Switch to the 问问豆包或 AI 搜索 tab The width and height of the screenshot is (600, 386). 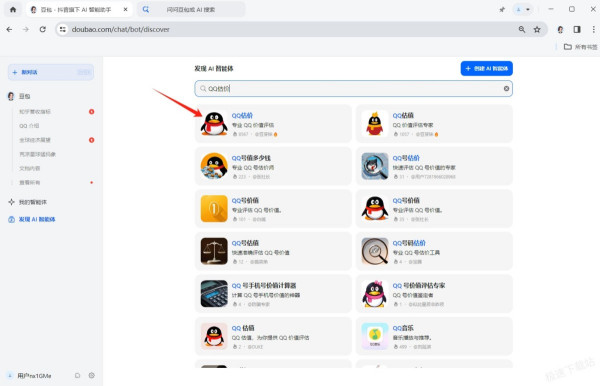[191, 10]
